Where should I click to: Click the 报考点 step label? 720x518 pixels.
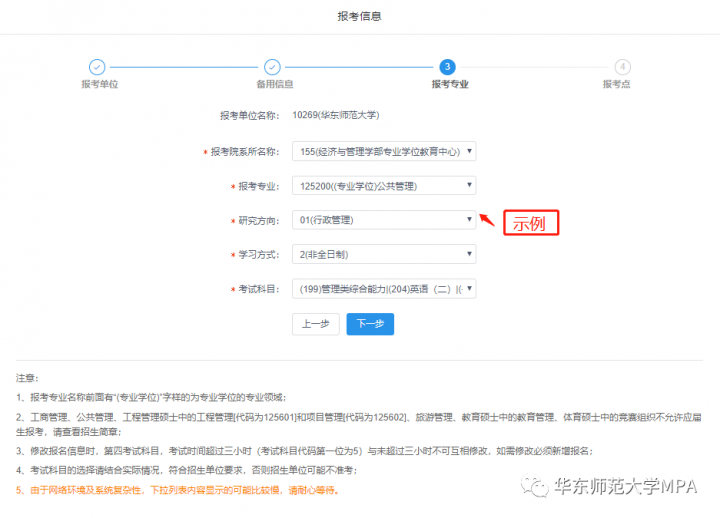616,84
